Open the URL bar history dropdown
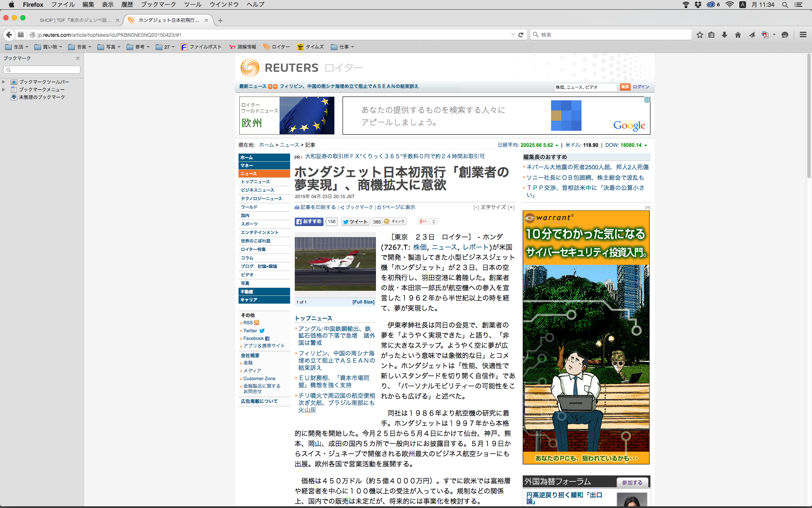This screenshot has width=812, height=508. click(x=513, y=35)
